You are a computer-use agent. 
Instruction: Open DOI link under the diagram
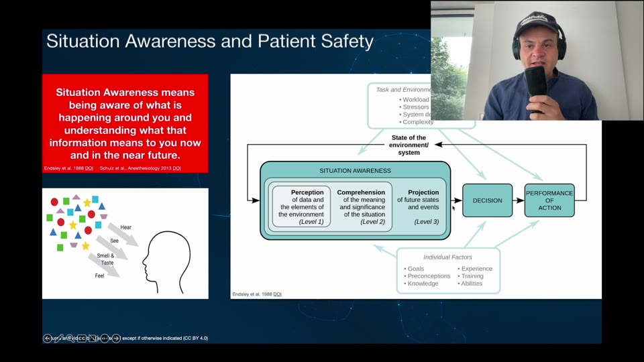point(277,294)
